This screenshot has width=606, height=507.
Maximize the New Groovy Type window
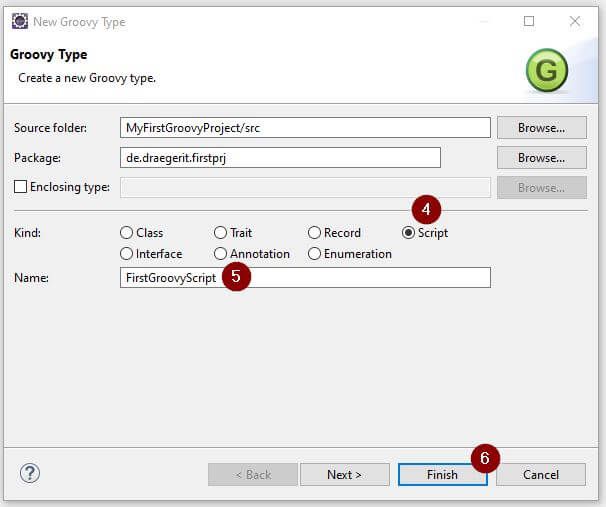pyautogui.click(x=529, y=21)
